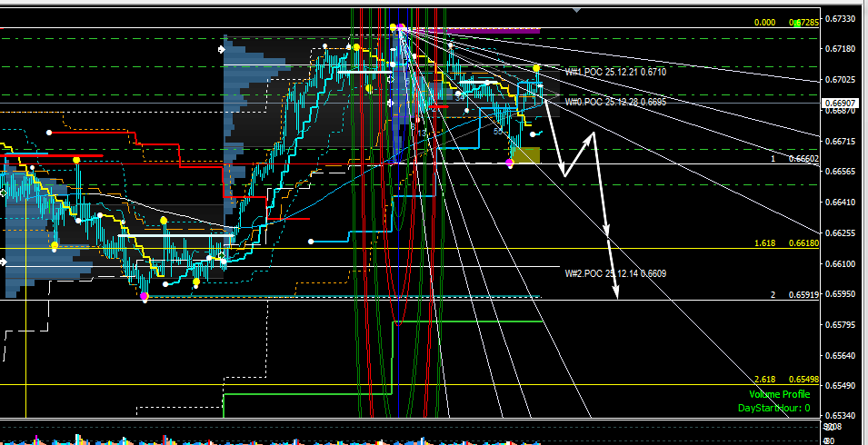Click the 0.65919 Fibonacci level price

pos(803,295)
